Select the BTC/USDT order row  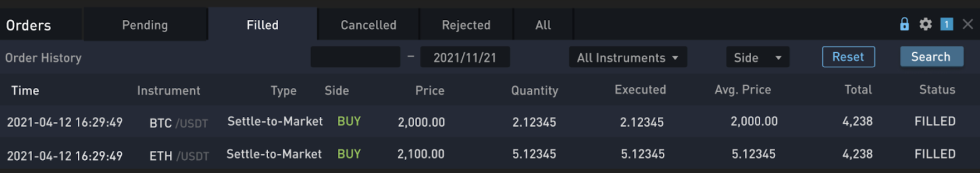(490, 122)
